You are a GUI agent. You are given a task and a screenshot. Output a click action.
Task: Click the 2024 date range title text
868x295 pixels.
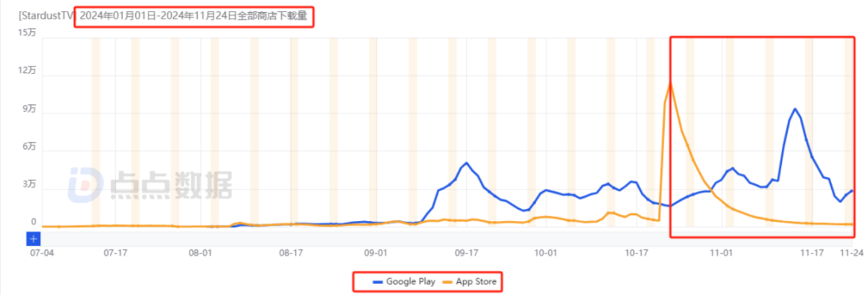coord(194,17)
